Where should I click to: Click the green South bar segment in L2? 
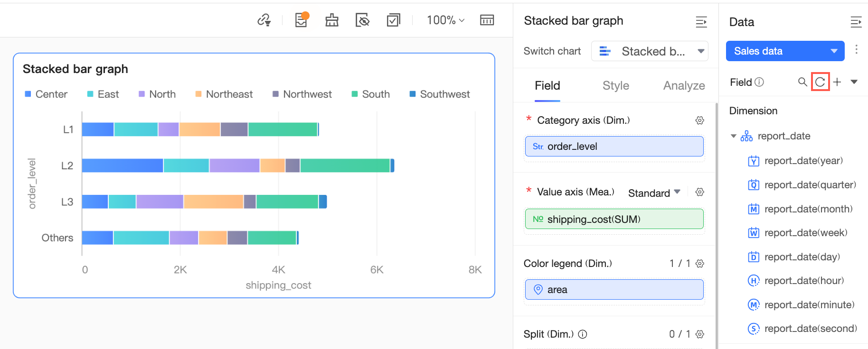tap(345, 165)
